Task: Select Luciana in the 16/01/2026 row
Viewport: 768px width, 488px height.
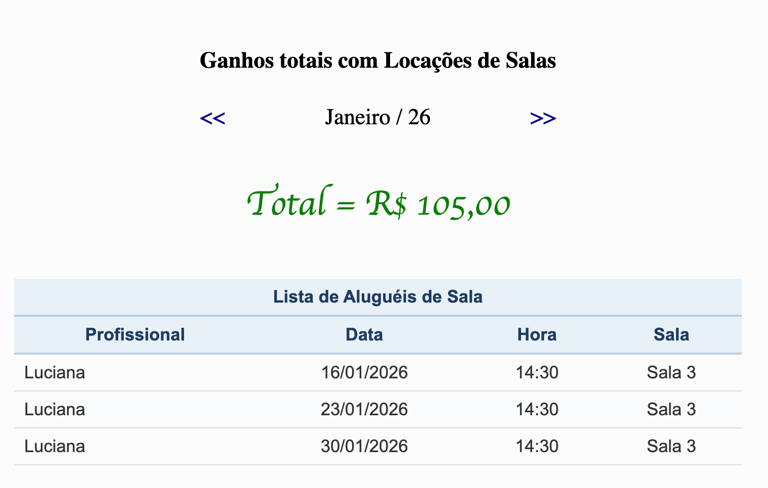Action: point(55,372)
